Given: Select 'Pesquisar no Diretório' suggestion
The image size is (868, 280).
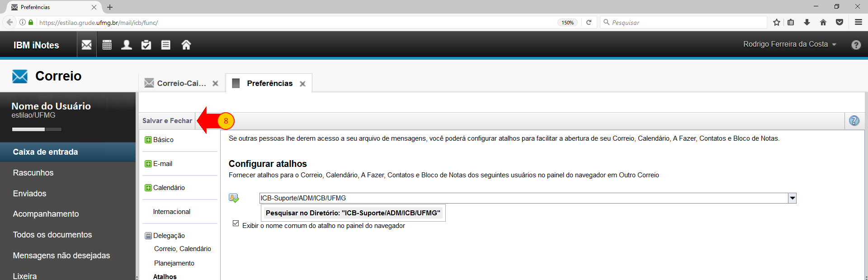Looking at the screenshot, I should pyautogui.click(x=353, y=213).
